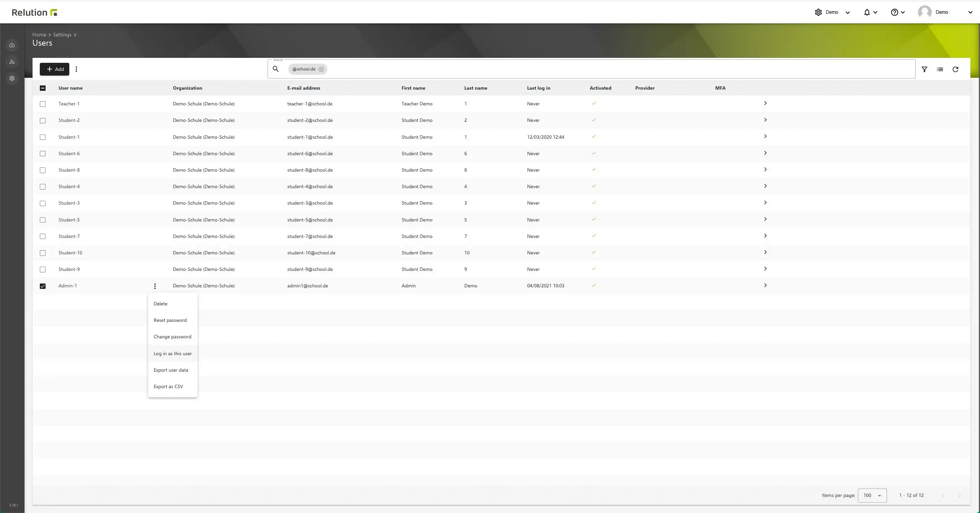Toggle the select-all header checkbox
The image size is (980, 513).
click(42, 88)
